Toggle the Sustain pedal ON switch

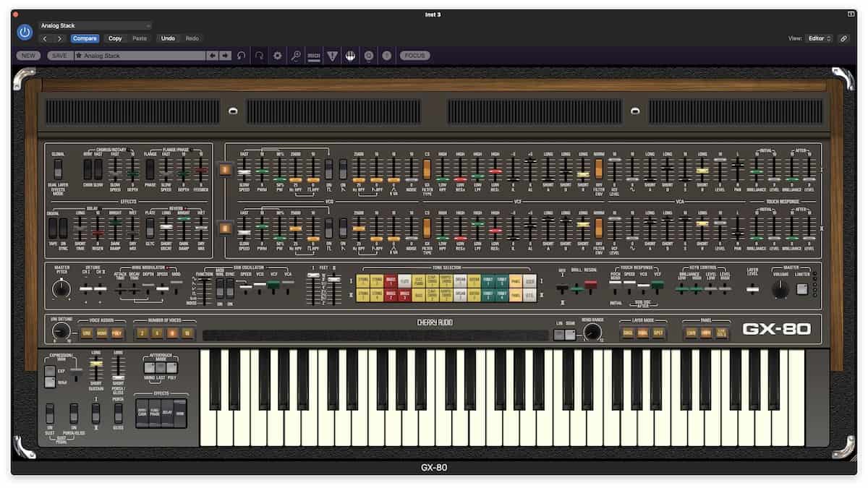(x=50, y=413)
